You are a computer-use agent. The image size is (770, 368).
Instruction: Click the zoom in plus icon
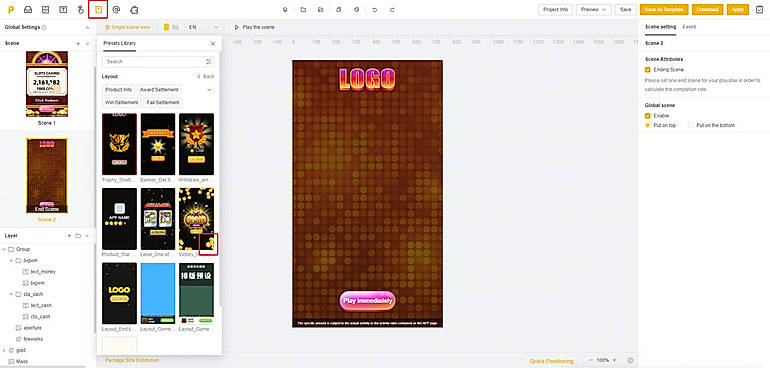tap(614, 360)
